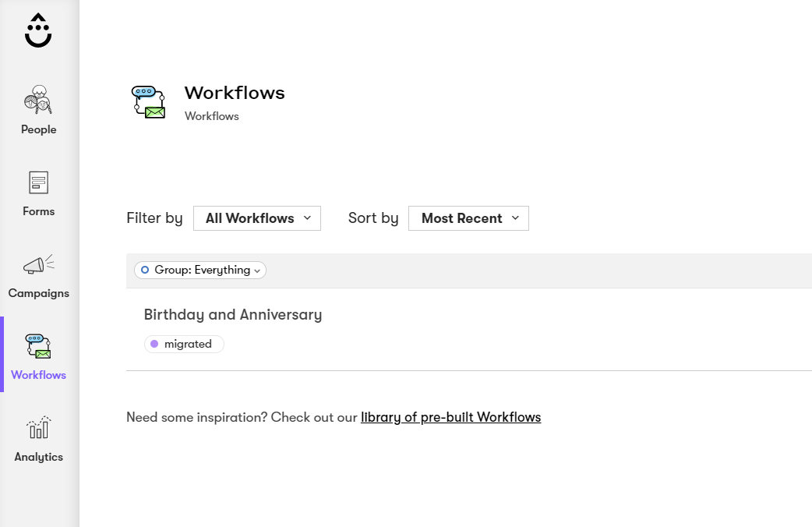
Task: Open the Birthday and Anniversary workflow
Action: (232, 315)
